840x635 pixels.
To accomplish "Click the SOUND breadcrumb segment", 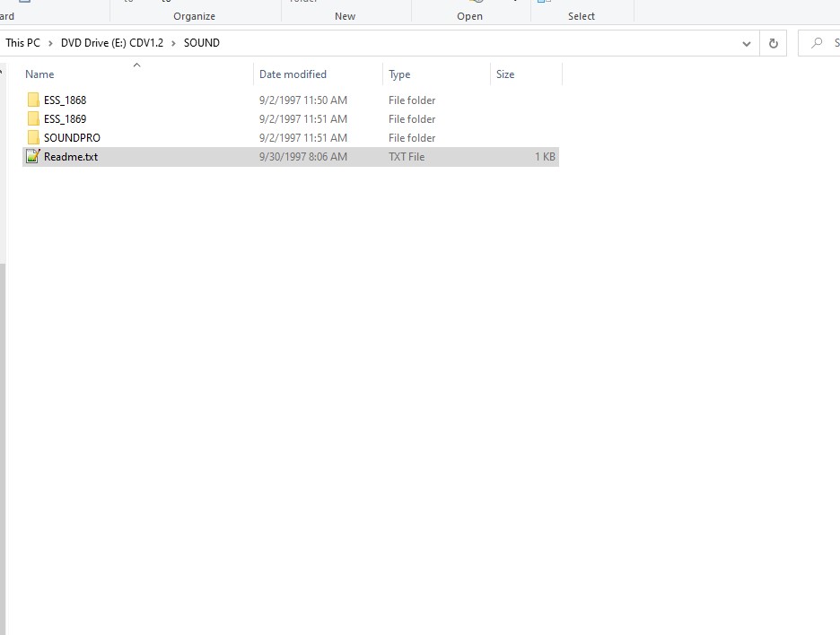I will [202, 43].
